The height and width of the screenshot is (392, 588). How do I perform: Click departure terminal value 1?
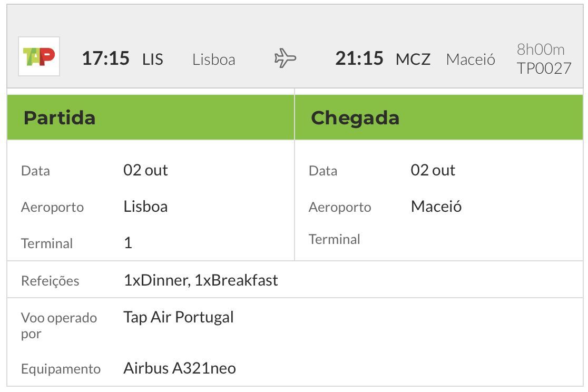128,243
